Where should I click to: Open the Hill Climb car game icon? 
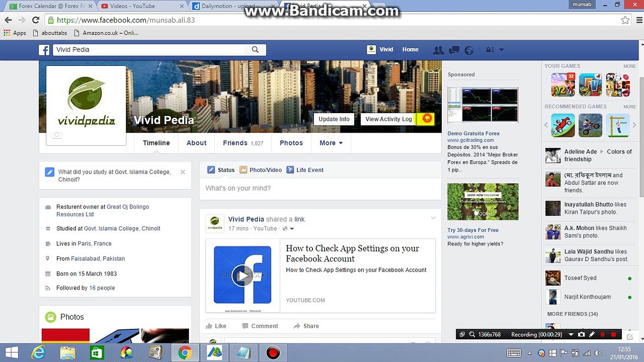click(563, 125)
